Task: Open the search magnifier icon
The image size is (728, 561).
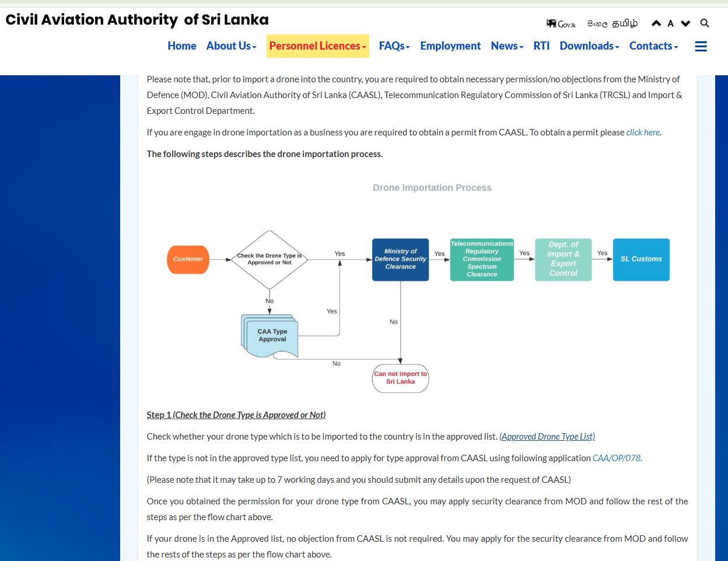Action: [705, 23]
